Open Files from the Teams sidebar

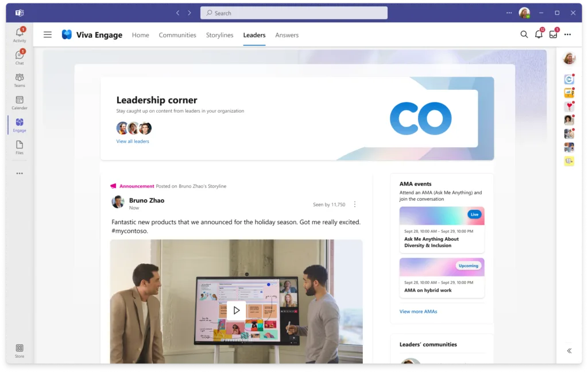click(x=20, y=147)
